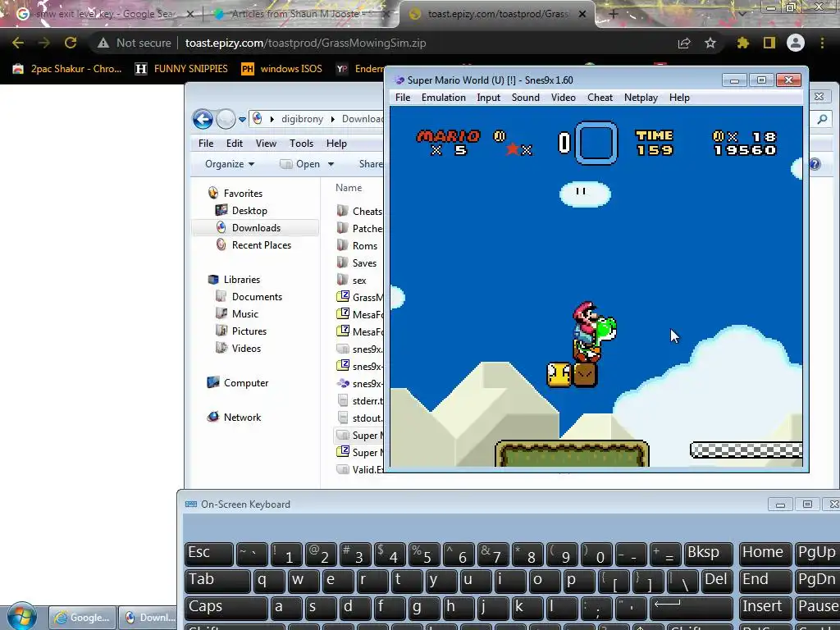Click Chrome reload page icon
The width and height of the screenshot is (840, 630).
[x=71, y=43]
